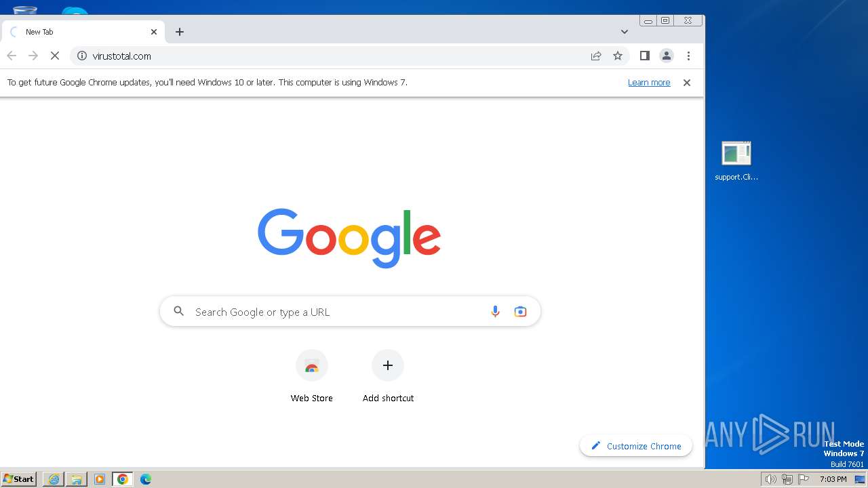Open the Learn more link
Screen dimensions: 868x488
pyautogui.click(x=649, y=83)
